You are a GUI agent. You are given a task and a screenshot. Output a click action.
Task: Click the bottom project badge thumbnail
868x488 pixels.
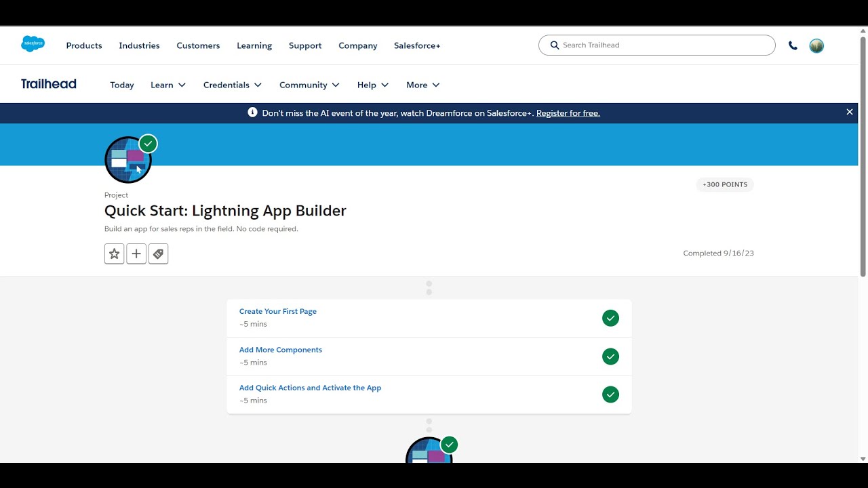click(429, 450)
